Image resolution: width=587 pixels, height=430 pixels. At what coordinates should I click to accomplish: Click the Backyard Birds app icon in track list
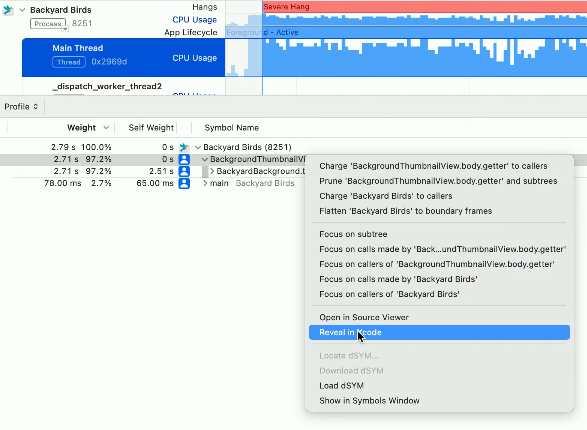click(x=8, y=10)
